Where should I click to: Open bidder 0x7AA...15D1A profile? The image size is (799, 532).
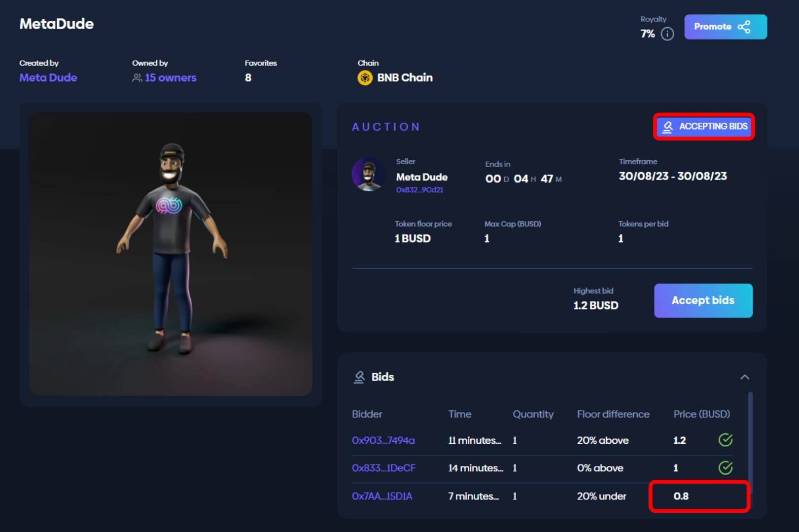[382, 496]
